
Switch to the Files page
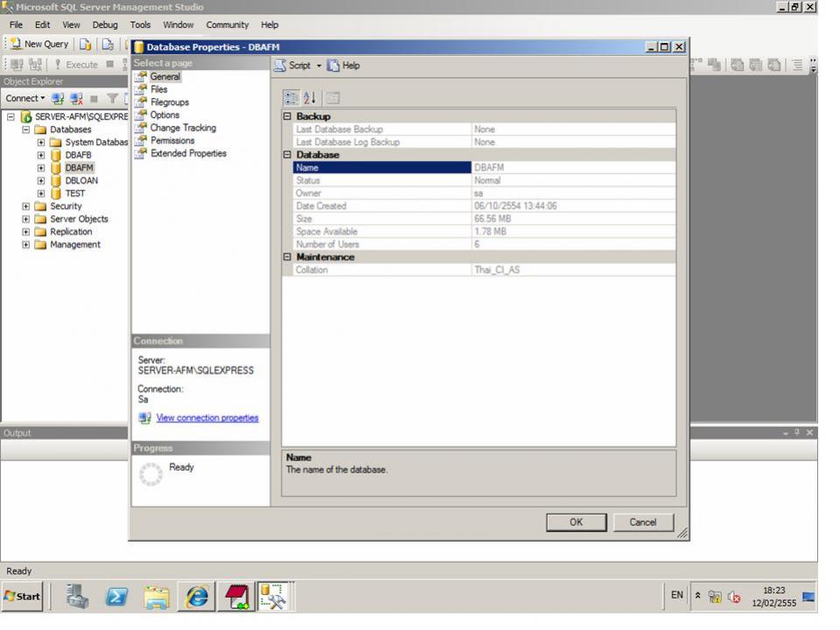pyautogui.click(x=158, y=89)
